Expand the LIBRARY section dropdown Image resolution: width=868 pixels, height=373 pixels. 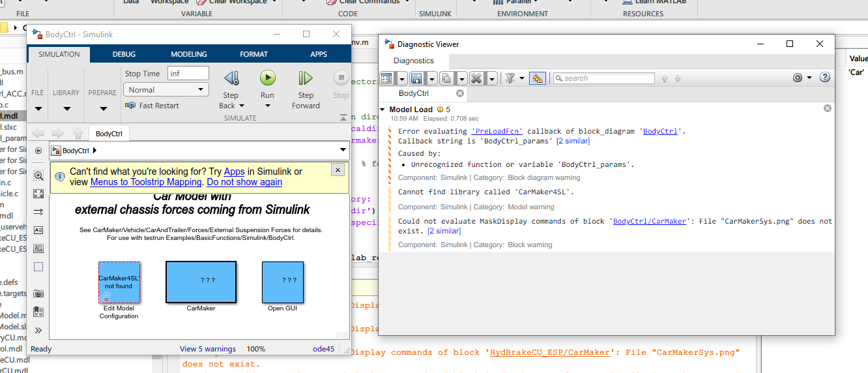pyautogui.click(x=66, y=109)
